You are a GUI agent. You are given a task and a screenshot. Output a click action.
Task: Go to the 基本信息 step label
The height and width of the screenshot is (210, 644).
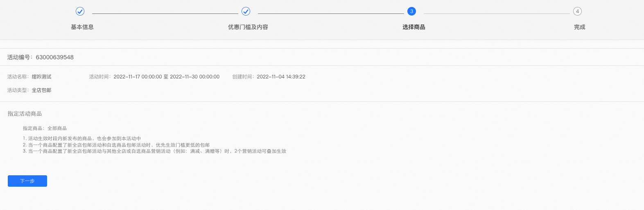(x=82, y=27)
